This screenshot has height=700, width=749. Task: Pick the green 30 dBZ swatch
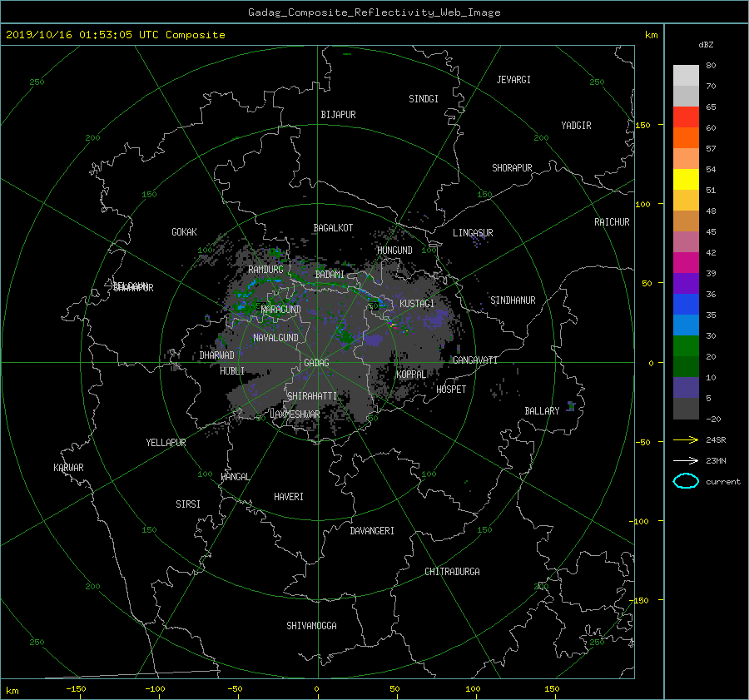(686, 345)
